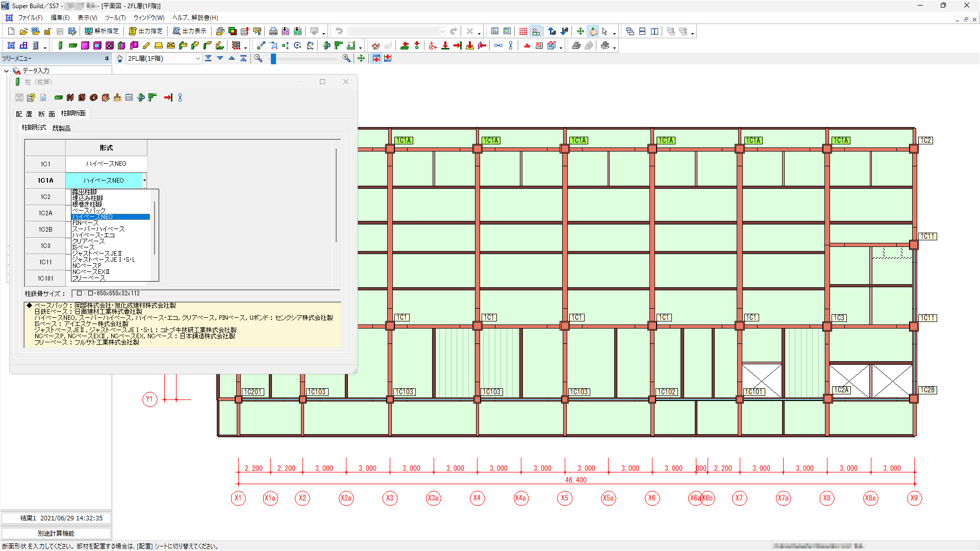Click the H-section steel icon in column dialog
980x551 pixels.
pyautogui.click(x=70, y=97)
